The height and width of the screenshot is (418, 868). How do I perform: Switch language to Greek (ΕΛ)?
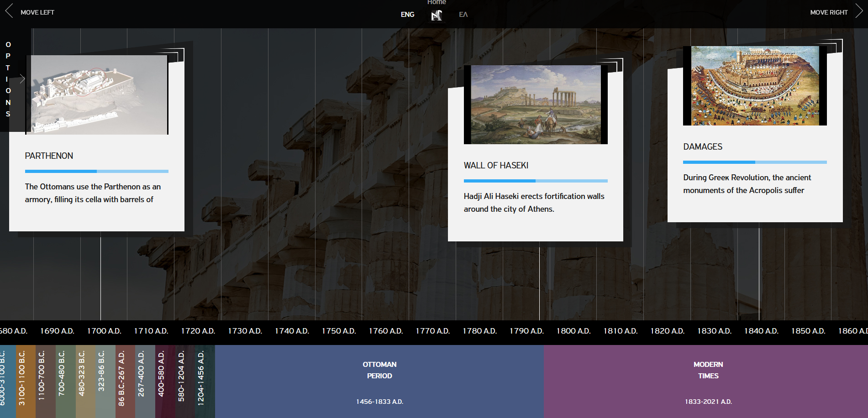click(463, 15)
